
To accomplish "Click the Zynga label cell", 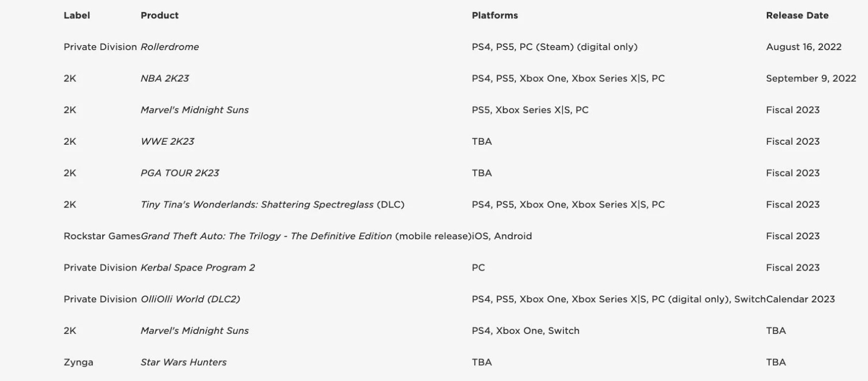I will click(x=78, y=362).
